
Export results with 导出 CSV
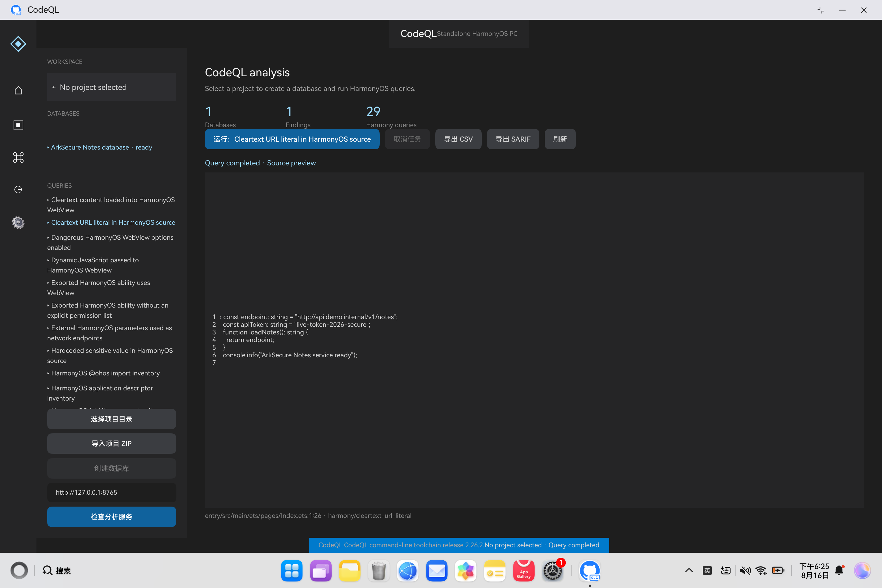458,139
